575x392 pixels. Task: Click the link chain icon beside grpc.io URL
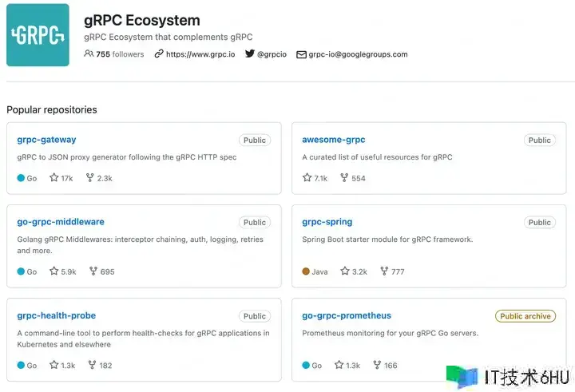coord(159,54)
